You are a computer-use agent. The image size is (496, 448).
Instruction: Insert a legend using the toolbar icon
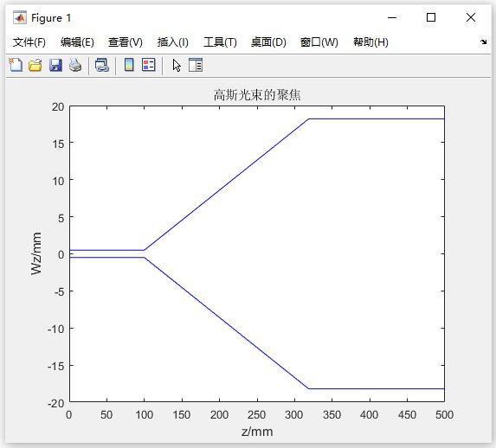click(149, 65)
